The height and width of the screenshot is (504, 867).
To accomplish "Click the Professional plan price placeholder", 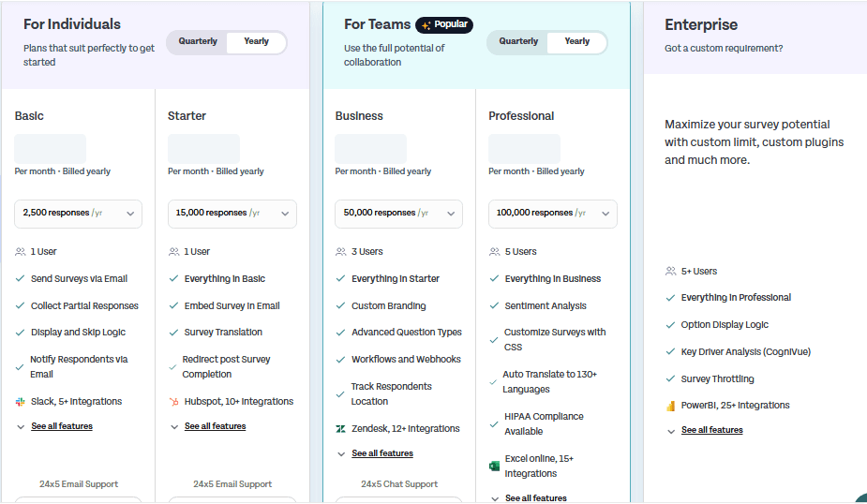I will coord(524,148).
